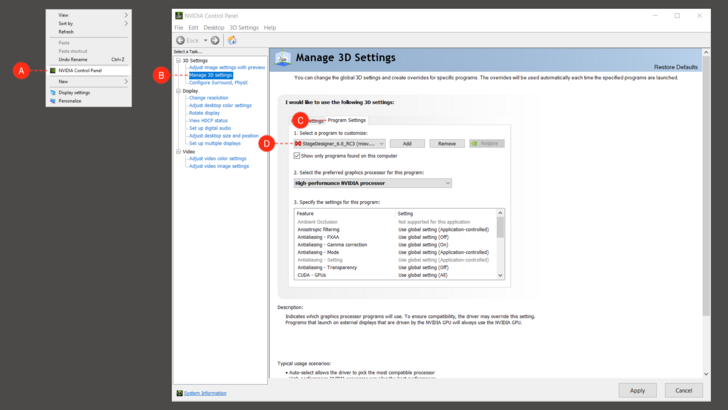Click NVIDIA icon in desktop context menu
The image size is (728, 410).
pyautogui.click(x=53, y=71)
